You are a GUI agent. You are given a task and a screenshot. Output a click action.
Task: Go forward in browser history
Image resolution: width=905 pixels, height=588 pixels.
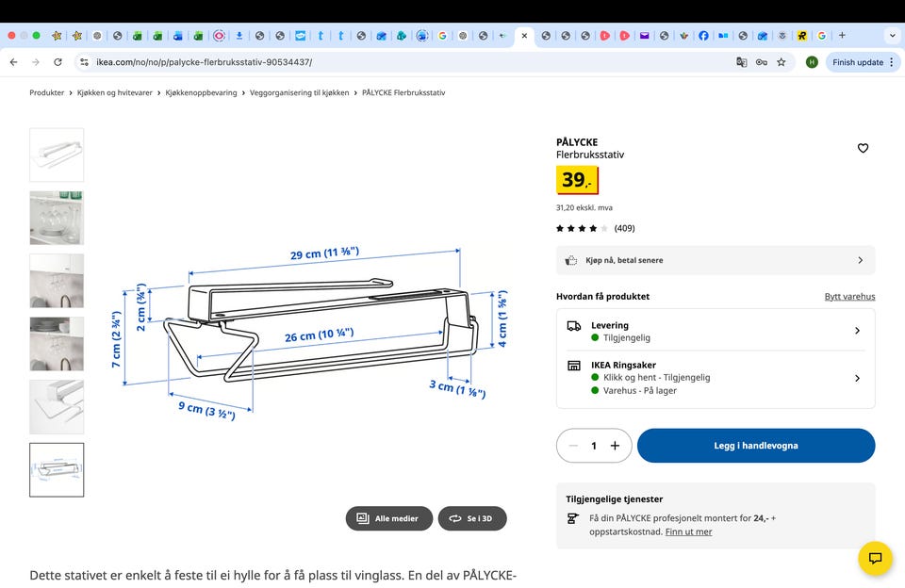coord(36,62)
